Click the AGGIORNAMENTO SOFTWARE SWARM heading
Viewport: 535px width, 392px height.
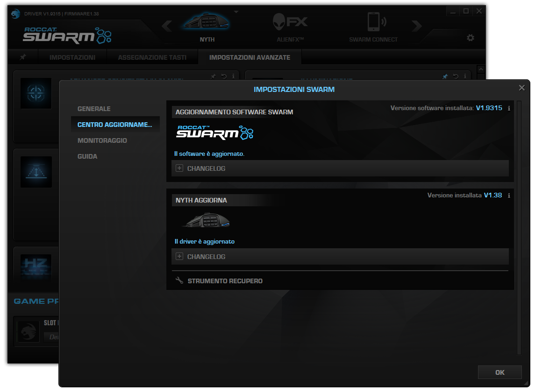coord(234,112)
